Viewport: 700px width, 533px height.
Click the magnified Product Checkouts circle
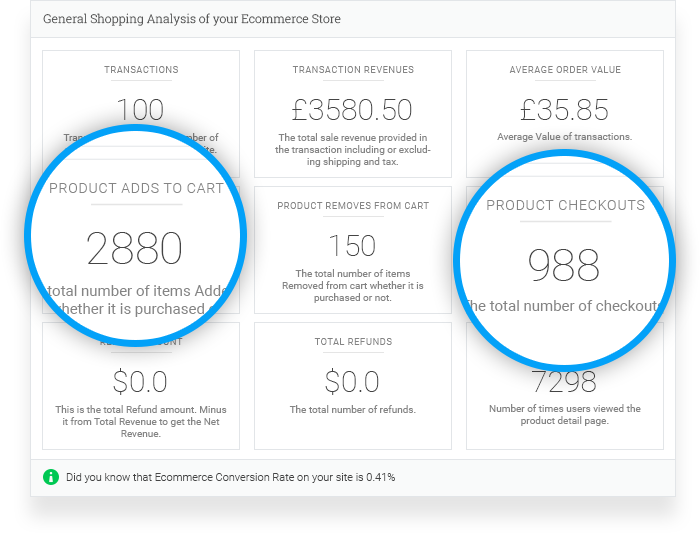(x=564, y=260)
